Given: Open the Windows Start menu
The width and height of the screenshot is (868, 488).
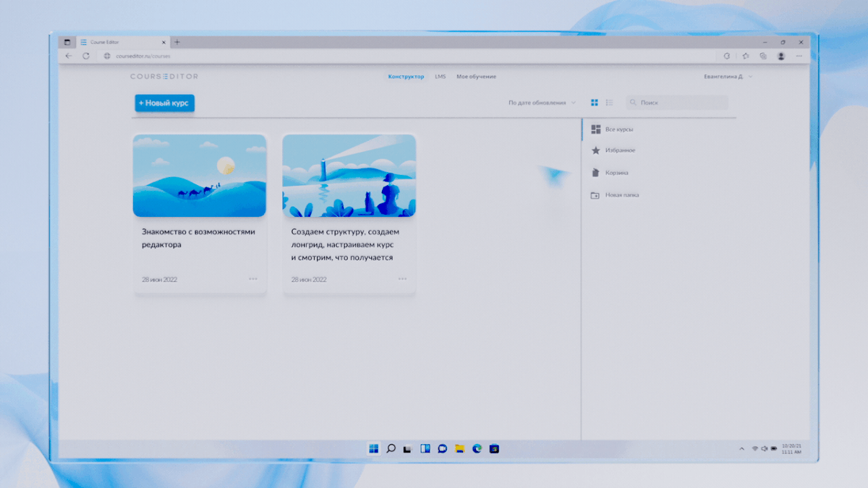Looking at the screenshot, I should coord(373,449).
